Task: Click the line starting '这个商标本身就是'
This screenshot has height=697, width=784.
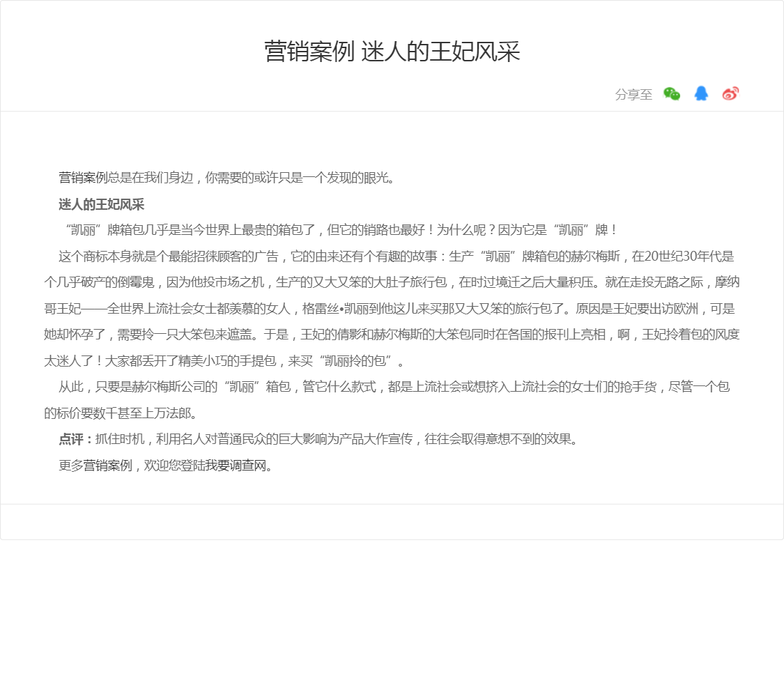Action: (396, 256)
